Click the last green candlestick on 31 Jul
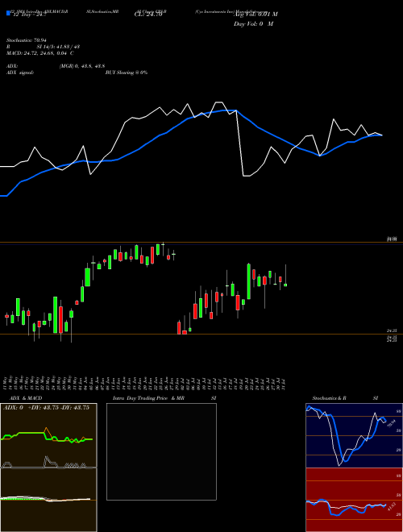403x532 pixels. (285, 285)
